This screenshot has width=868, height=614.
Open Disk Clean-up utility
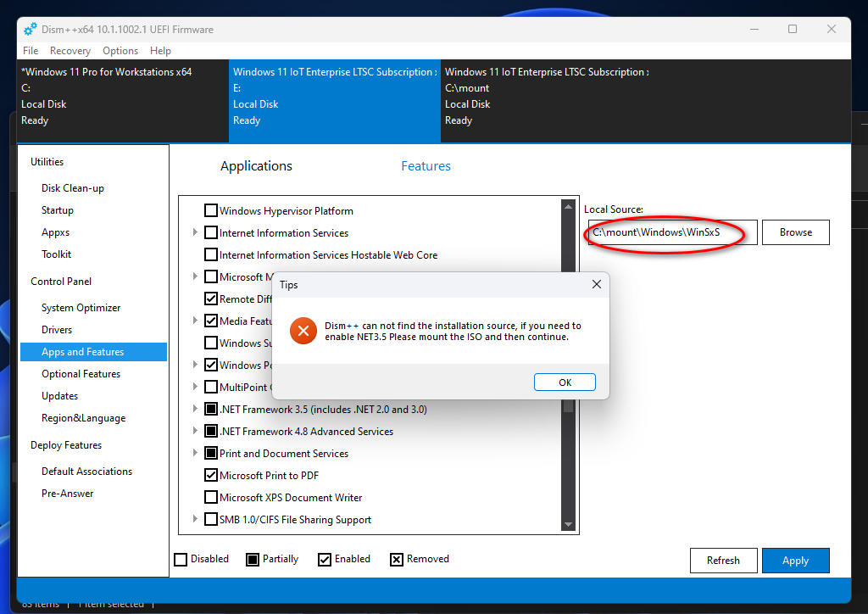point(73,188)
